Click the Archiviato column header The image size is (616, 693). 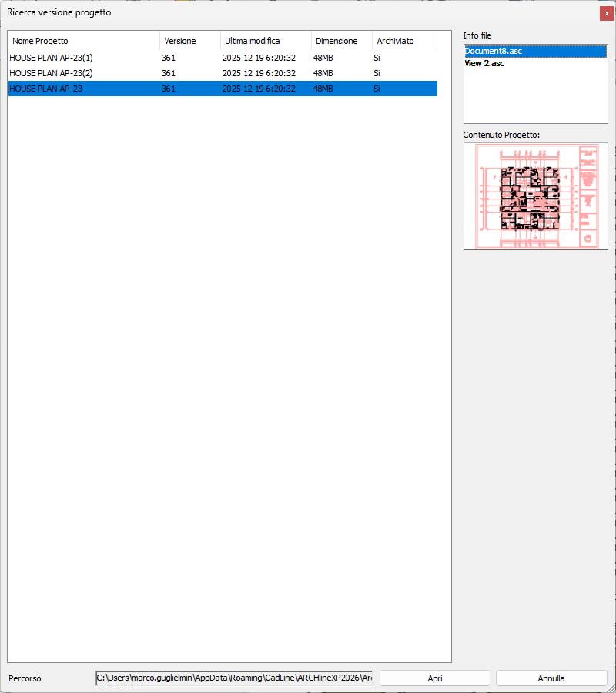point(403,41)
